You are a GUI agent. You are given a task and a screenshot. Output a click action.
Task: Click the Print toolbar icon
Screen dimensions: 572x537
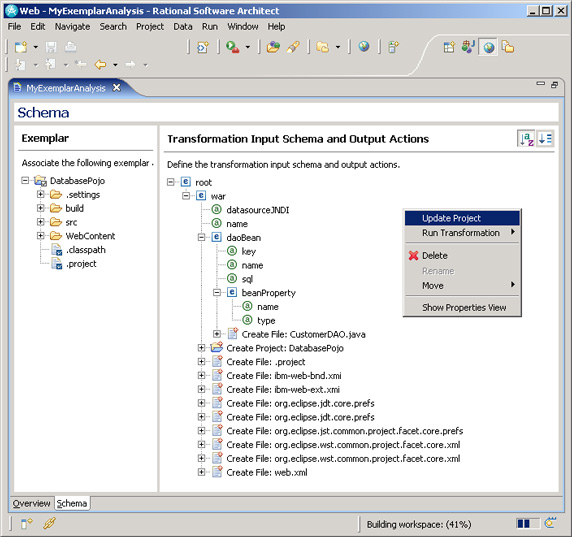[x=70, y=47]
